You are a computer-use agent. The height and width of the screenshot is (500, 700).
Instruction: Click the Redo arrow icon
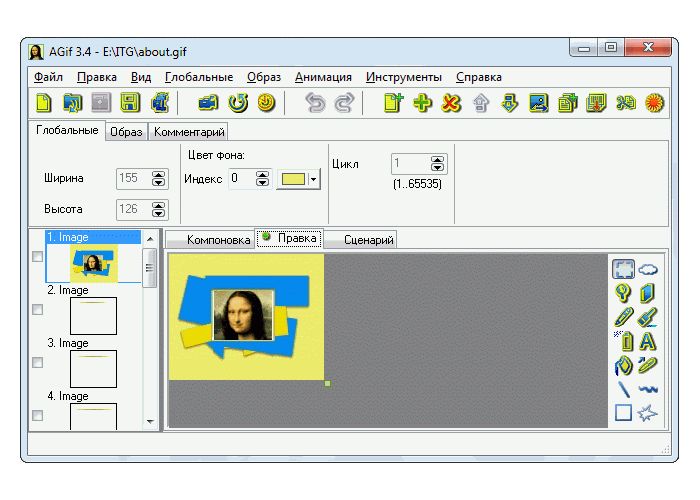344,103
